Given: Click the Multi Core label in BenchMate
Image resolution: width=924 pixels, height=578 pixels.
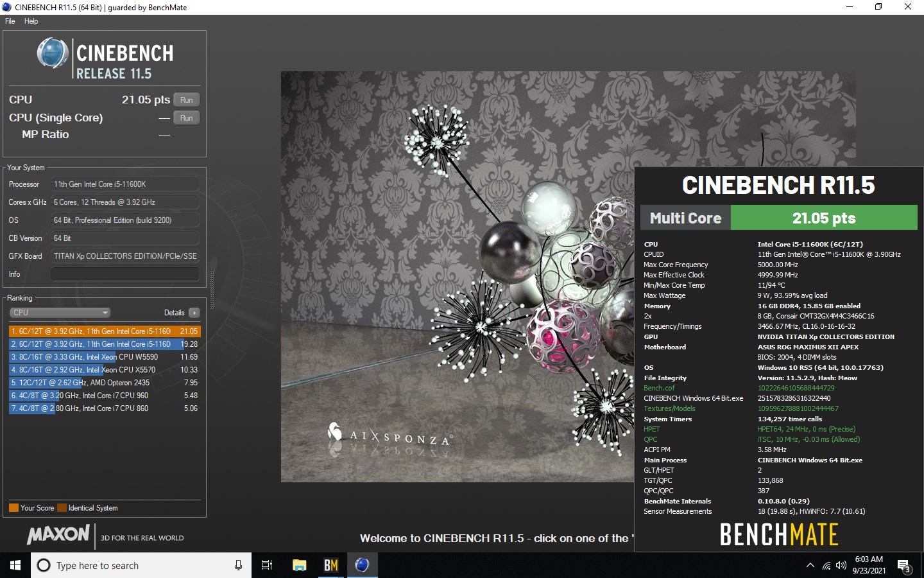Looking at the screenshot, I should click(685, 218).
